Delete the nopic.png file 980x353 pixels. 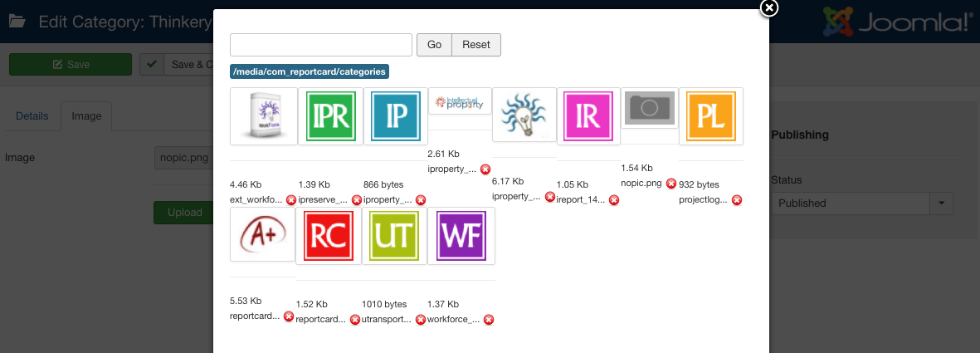671,184
